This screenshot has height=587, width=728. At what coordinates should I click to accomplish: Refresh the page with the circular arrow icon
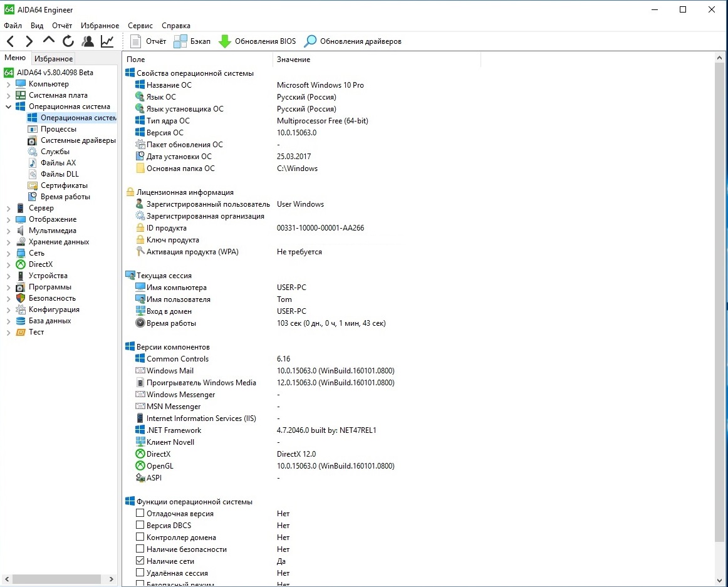click(x=68, y=41)
